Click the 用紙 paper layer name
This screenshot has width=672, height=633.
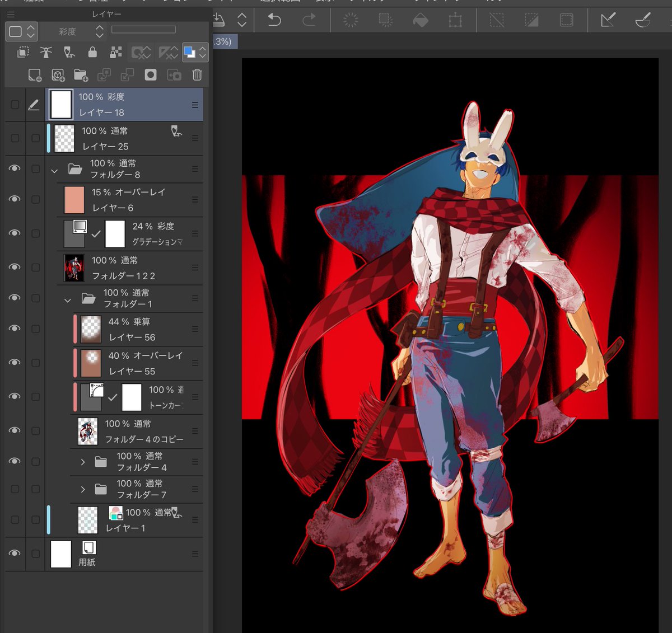[87, 562]
